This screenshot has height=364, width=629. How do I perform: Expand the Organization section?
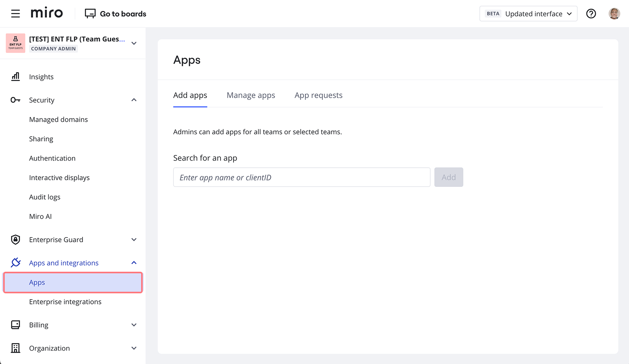coord(134,348)
